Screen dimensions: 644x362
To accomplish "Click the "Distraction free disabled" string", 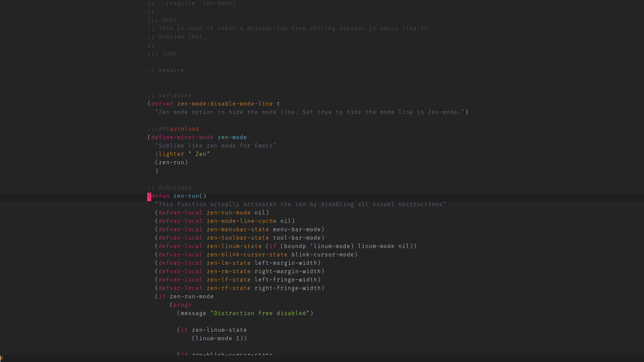I will coord(260,313).
